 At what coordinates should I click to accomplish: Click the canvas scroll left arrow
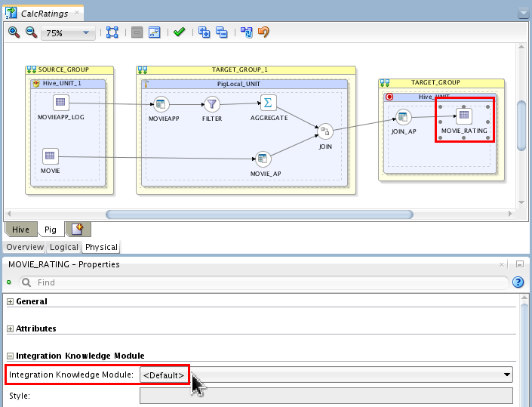click(9, 214)
